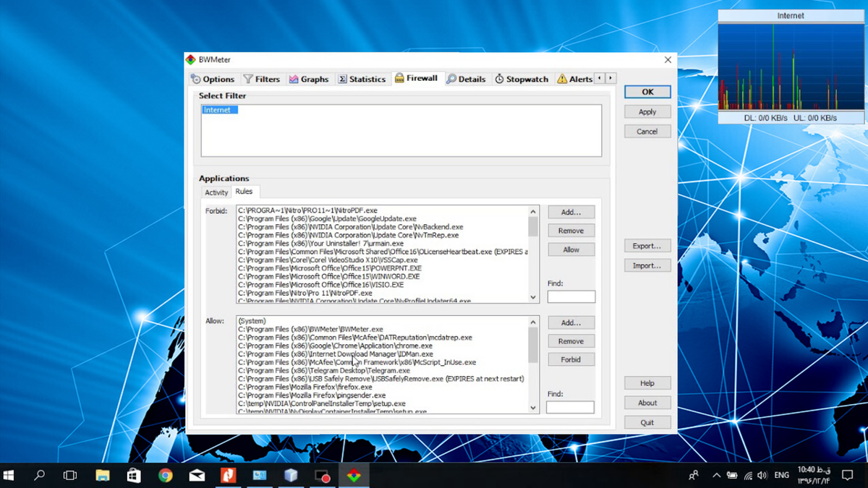The height and width of the screenshot is (488, 868).
Task: Click the Allow list scroll-up arrow
Action: (534, 322)
